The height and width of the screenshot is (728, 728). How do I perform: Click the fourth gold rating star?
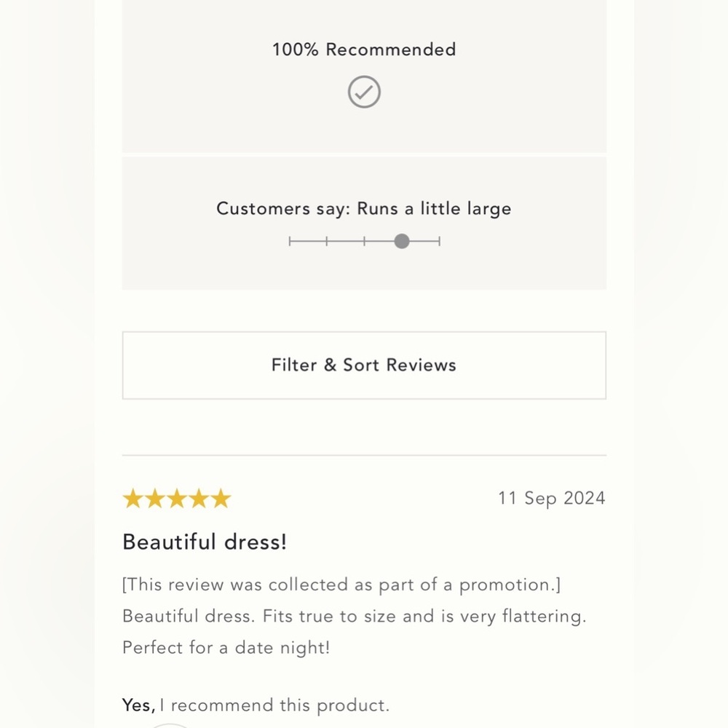click(198, 499)
